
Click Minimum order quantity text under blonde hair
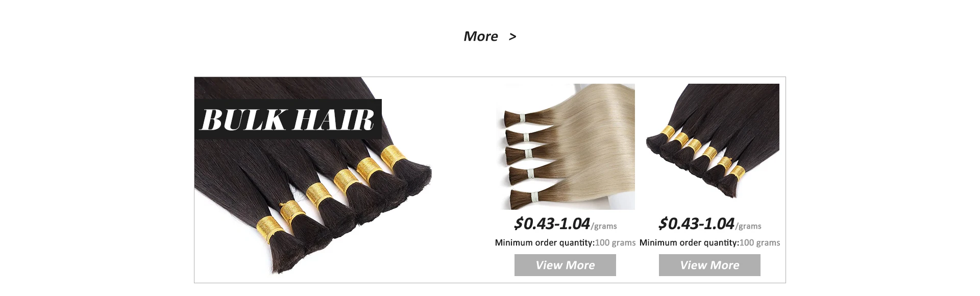point(545,243)
